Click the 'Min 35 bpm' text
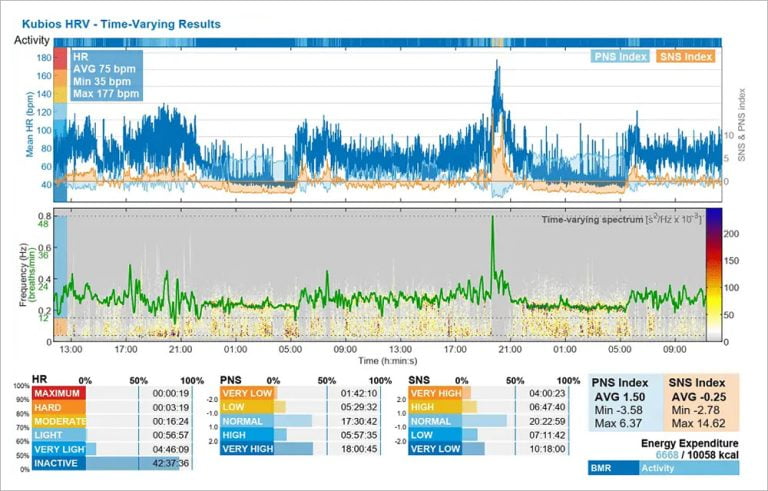Viewport: 768px width, 491px height. click(102, 81)
